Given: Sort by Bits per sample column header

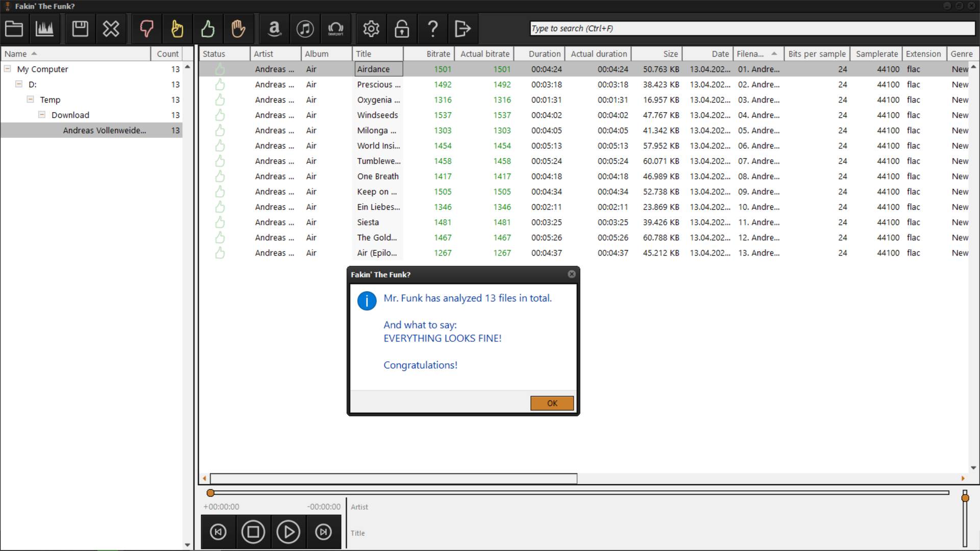Looking at the screenshot, I should pos(817,54).
